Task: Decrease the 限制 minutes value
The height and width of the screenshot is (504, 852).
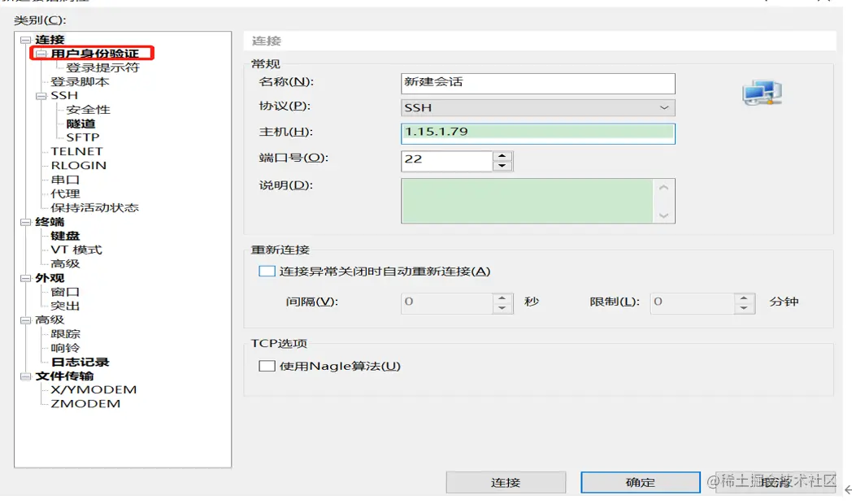Action: tap(744, 308)
